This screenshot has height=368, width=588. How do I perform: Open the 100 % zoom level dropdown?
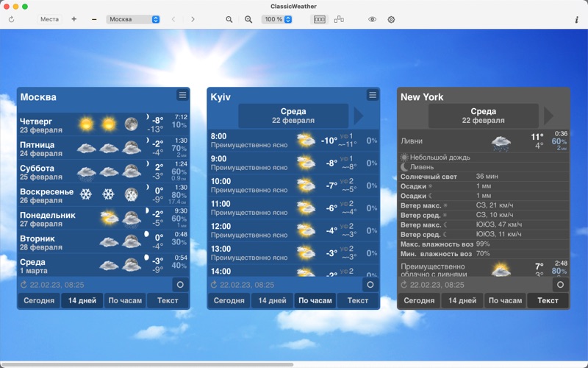point(277,19)
